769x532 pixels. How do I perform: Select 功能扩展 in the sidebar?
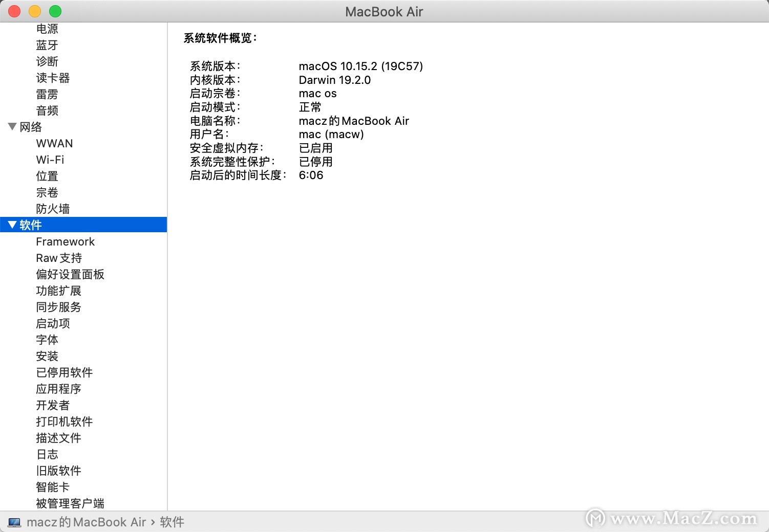[x=58, y=291]
